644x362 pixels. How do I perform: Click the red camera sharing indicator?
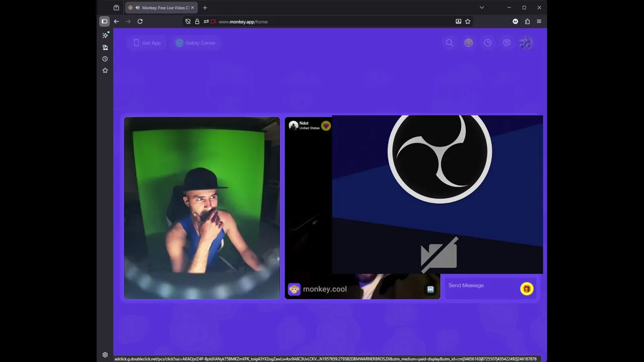pyautogui.click(x=213, y=22)
